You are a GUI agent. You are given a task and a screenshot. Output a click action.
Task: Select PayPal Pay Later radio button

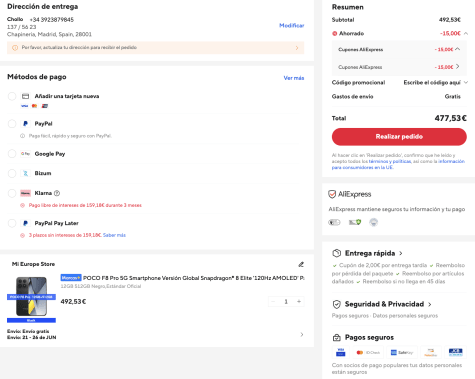tap(12, 223)
